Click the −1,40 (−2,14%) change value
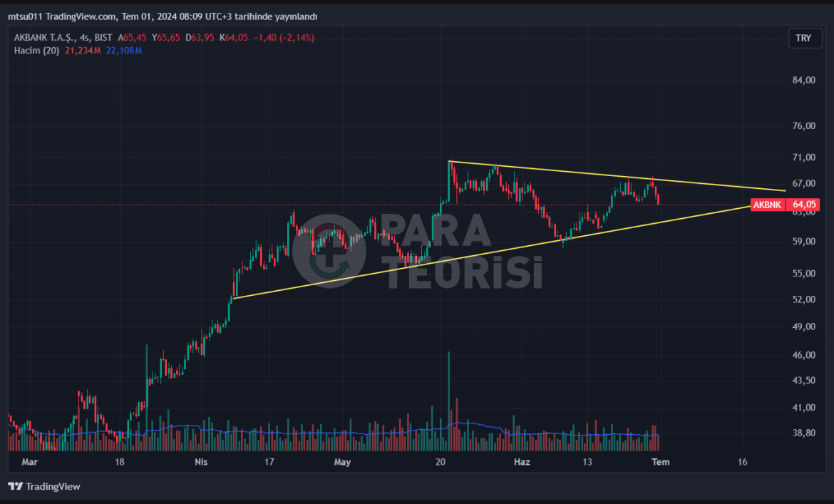 (x=284, y=38)
